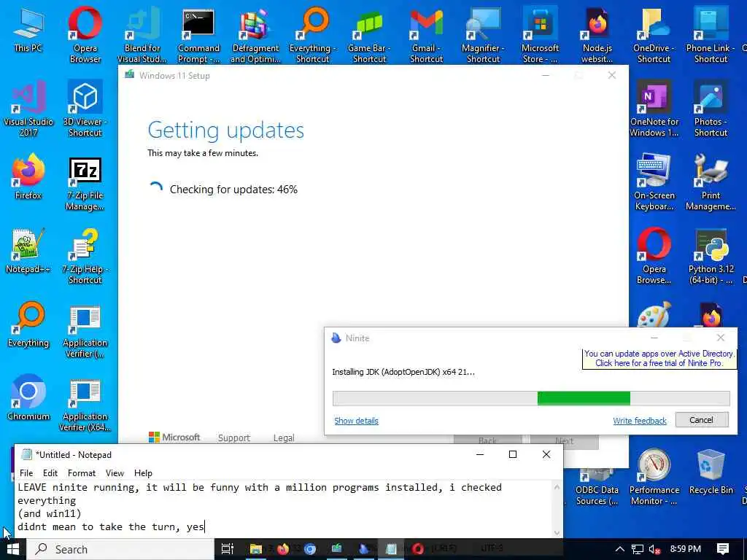Open Visual Studio 2017 icon
This screenshot has width=747, height=560.
[x=28, y=109]
